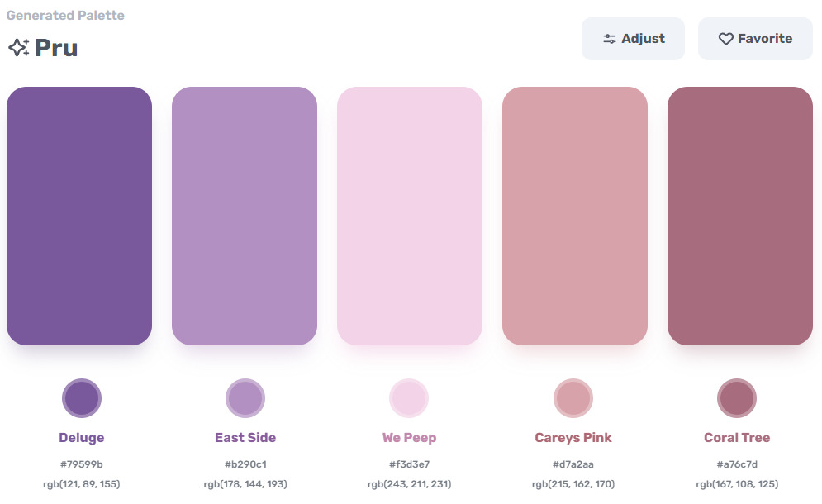Click the rgb(243, 211, 231) value
This screenshot has width=822, height=504.
[x=410, y=484]
